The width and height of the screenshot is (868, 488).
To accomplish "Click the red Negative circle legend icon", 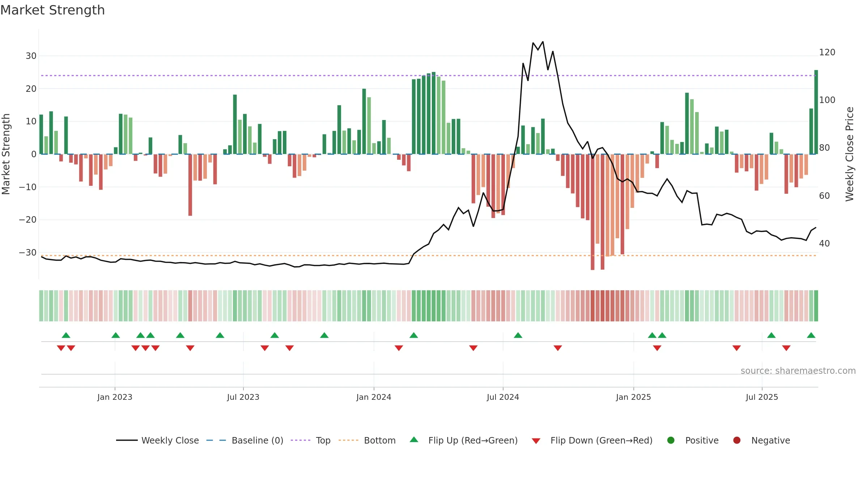I will pos(737,440).
